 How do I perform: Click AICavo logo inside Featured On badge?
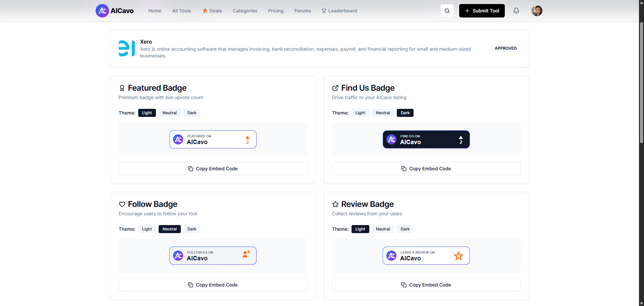(178, 139)
